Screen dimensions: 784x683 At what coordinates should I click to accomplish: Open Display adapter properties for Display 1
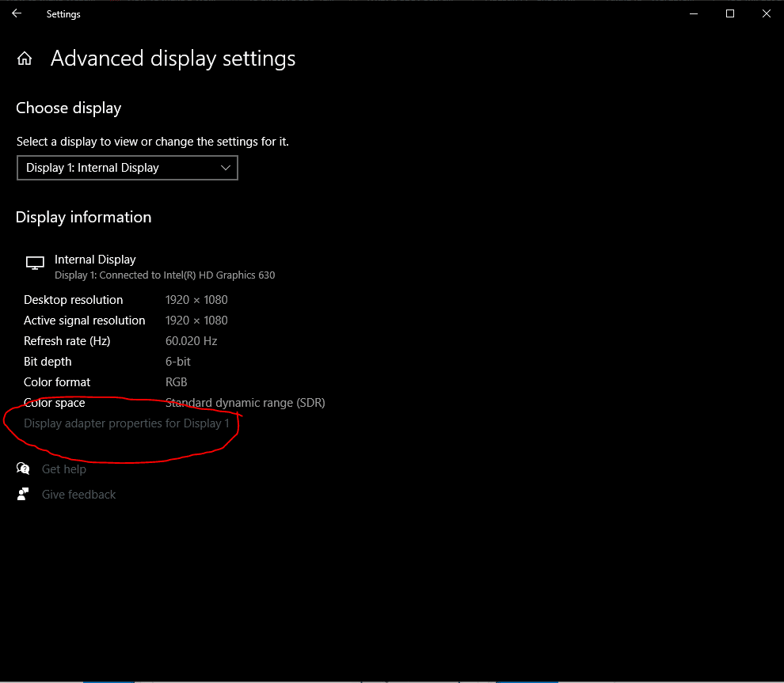click(x=127, y=423)
